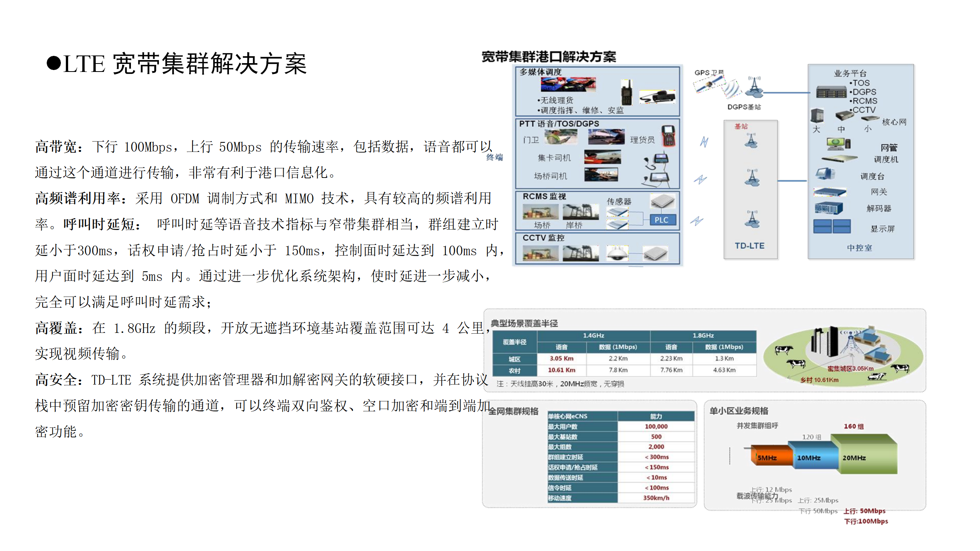Click the 10.61 Km cell in 农村 row

(562, 370)
